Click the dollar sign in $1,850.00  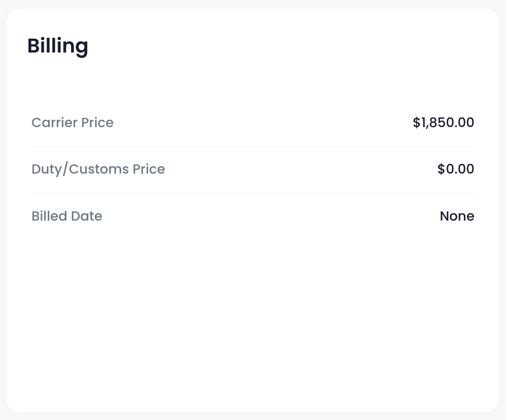pos(417,122)
